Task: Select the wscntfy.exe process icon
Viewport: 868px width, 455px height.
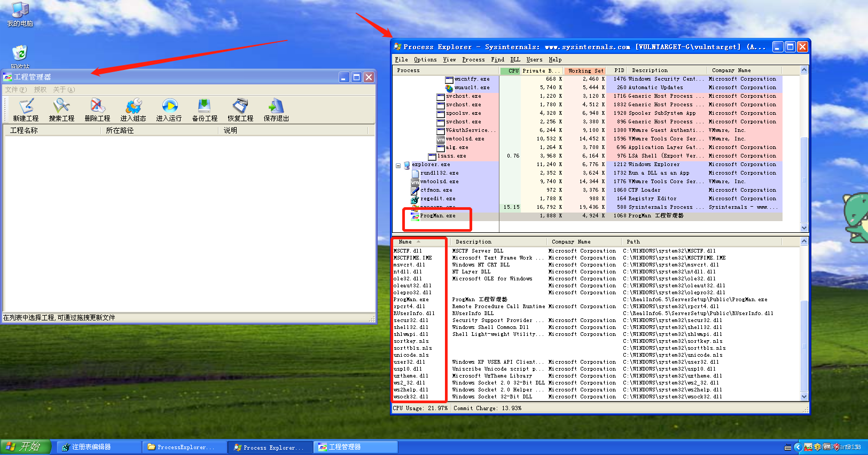Action: point(449,79)
